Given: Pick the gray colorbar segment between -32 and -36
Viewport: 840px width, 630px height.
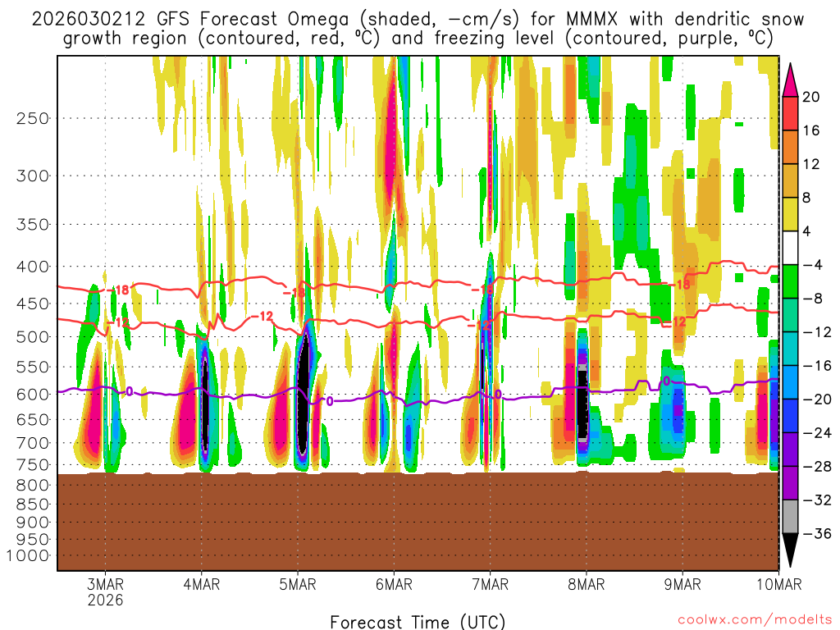Looking at the screenshot, I should tap(791, 517).
